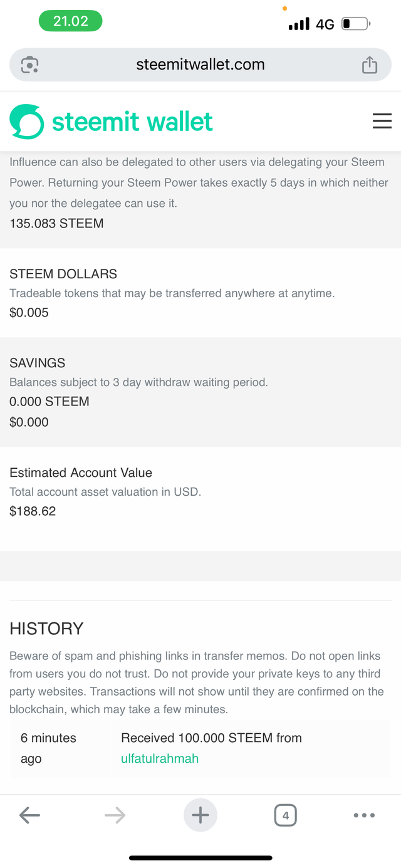The width and height of the screenshot is (401, 868).
Task: Tap the $188.62 estimated account value
Action: click(33, 511)
